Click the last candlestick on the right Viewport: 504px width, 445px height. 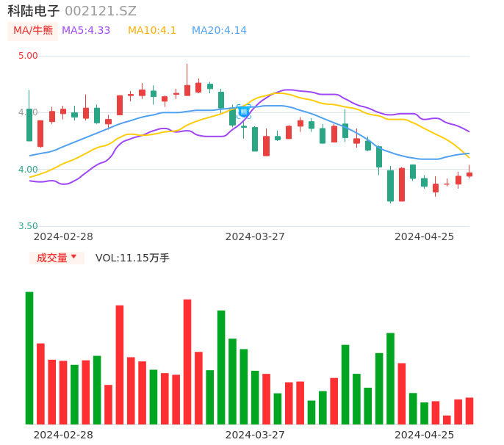point(469,174)
